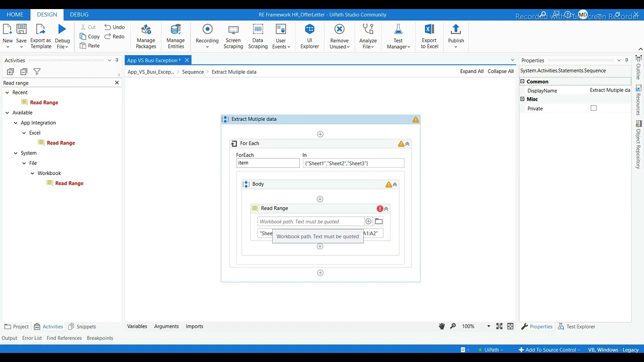Click the workbook path input field
Screen dimensions: 644x362
[x=310, y=221]
